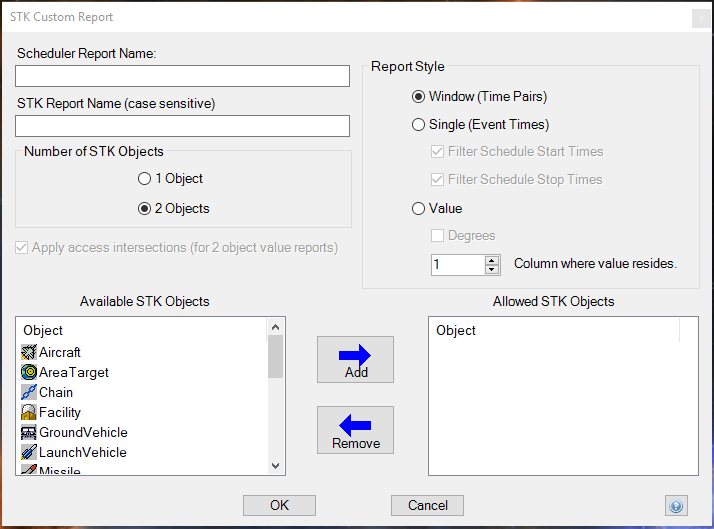The image size is (714, 529).
Task: Focus the Scheduler Report Name field
Action: (182, 76)
